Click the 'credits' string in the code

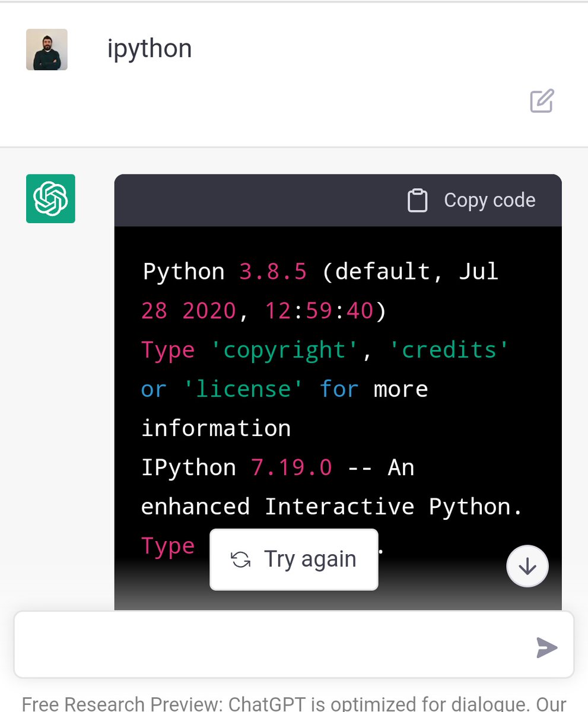tap(449, 349)
